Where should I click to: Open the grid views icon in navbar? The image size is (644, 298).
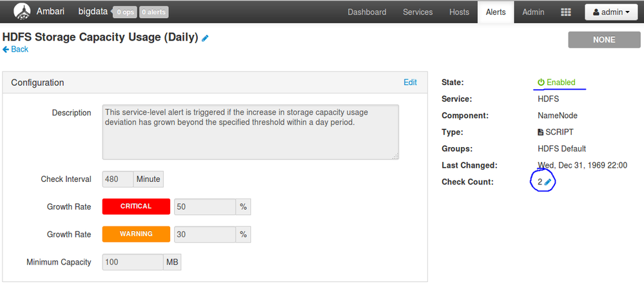click(x=567, y=12)
